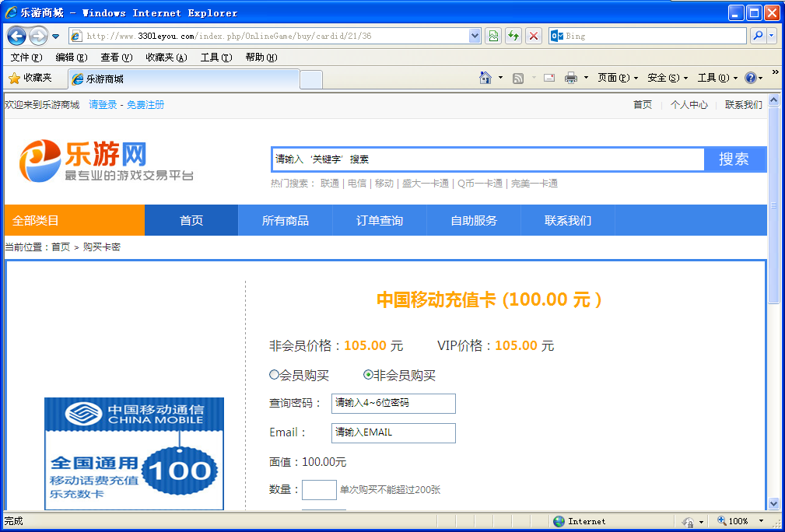Viewport: 785px width, 532px height.
Task: Open the 100% zoom level dropdown
Action: pyautogui.click(x=762, y=521)
